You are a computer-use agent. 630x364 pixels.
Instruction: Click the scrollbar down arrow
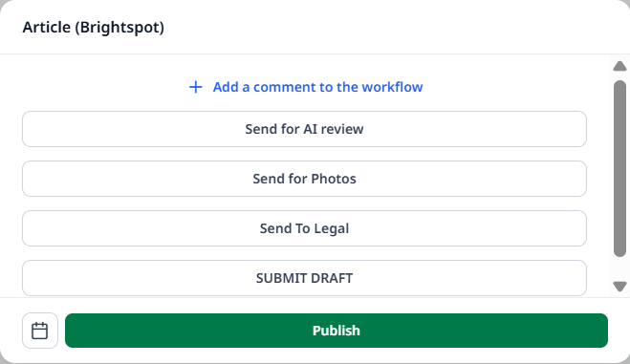(619, 287)
